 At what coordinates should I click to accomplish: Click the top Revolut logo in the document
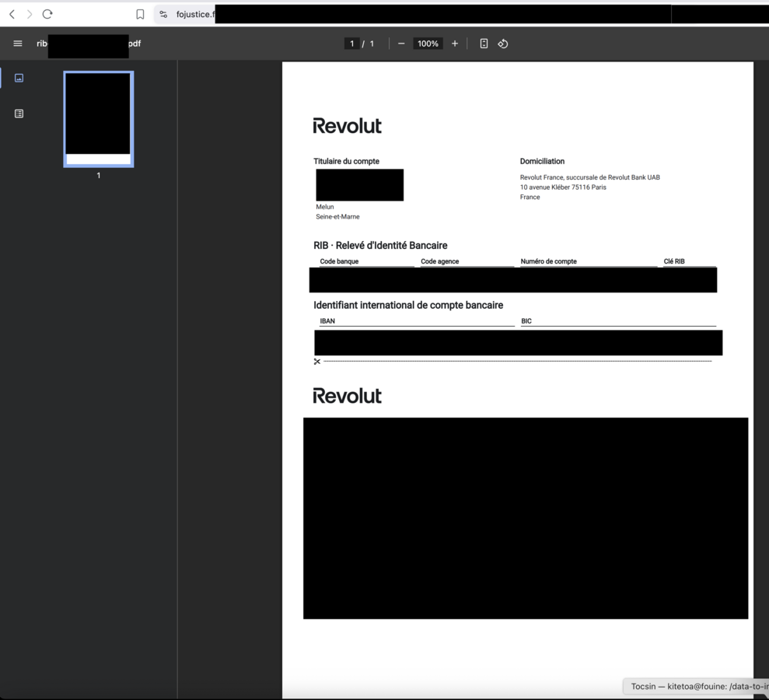(x=347, y=126)
